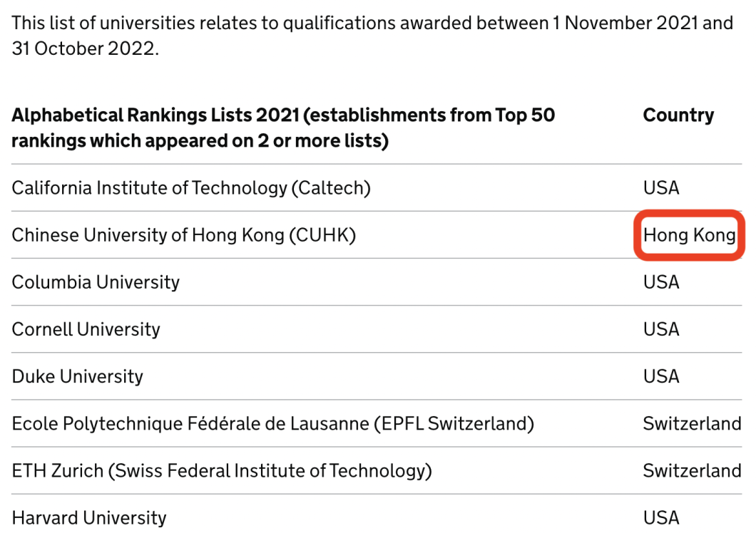756x533 pixels.
Task: Select ETH Zurich (Swiss Federal Institute) entry
Action: point(222,471)
